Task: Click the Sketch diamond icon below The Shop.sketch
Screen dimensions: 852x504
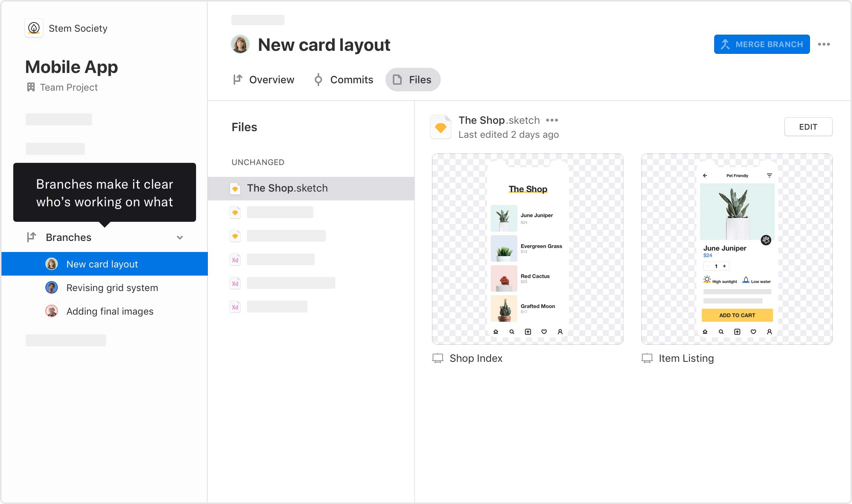Action: click(x=235, y=213)
